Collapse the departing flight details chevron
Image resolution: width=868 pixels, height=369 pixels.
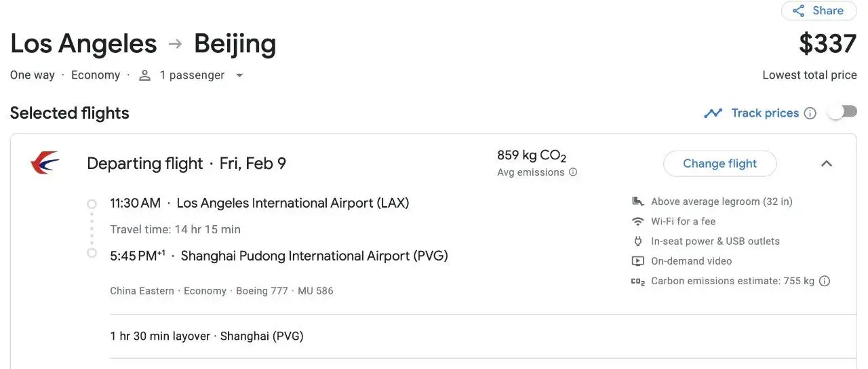click(826, 163)
